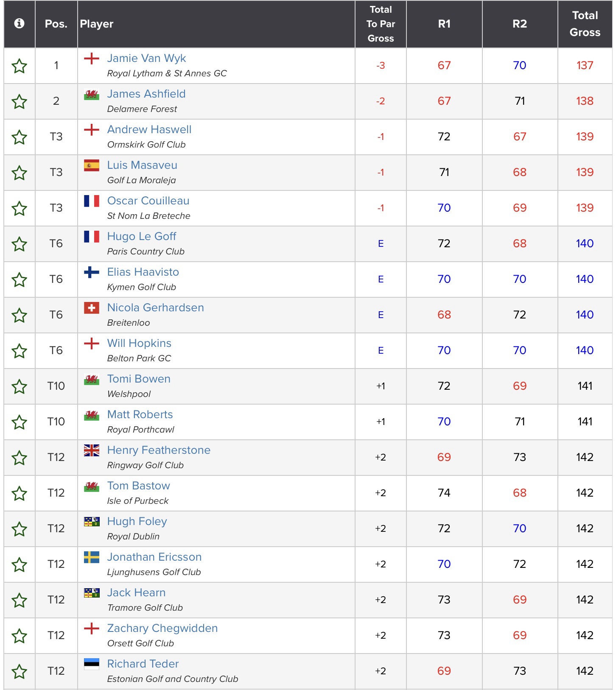Mark Tomi Bowen with the star icon

19,387
